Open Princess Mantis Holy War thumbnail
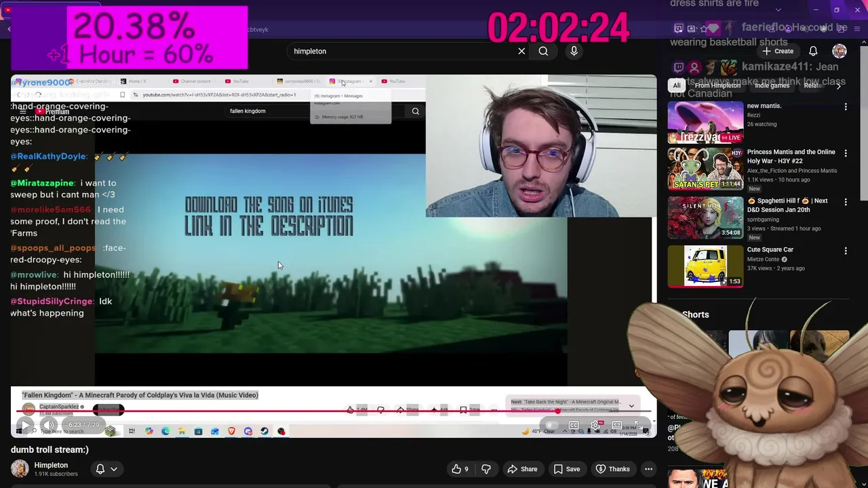 pos(705,169)
